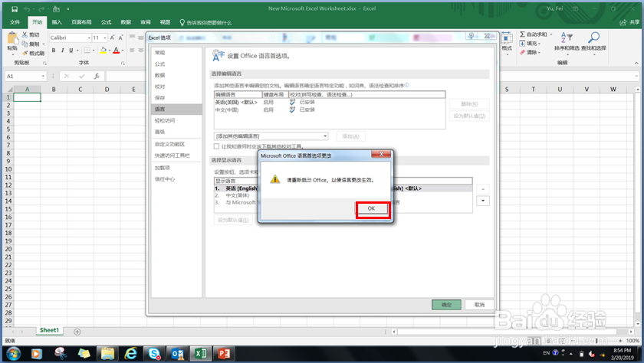644x363 pixels.
Task: Toggle Underline formatting button
Action: [x=71, y=50]
